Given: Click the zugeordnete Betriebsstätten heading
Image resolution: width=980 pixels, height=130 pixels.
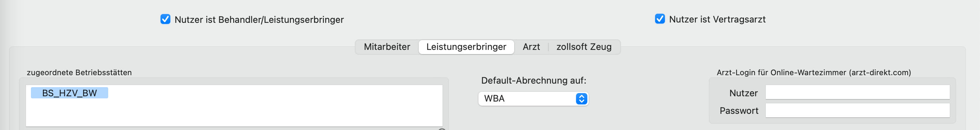Looking at the screenshot, I should pos(79,72).
